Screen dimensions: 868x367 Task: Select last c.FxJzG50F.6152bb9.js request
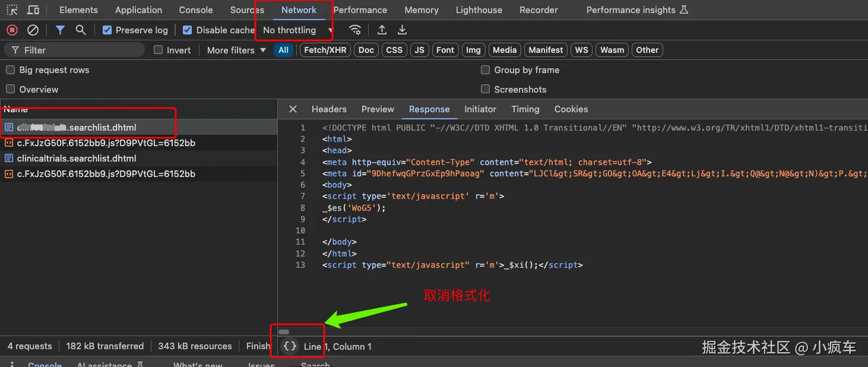tap(138, 174)
